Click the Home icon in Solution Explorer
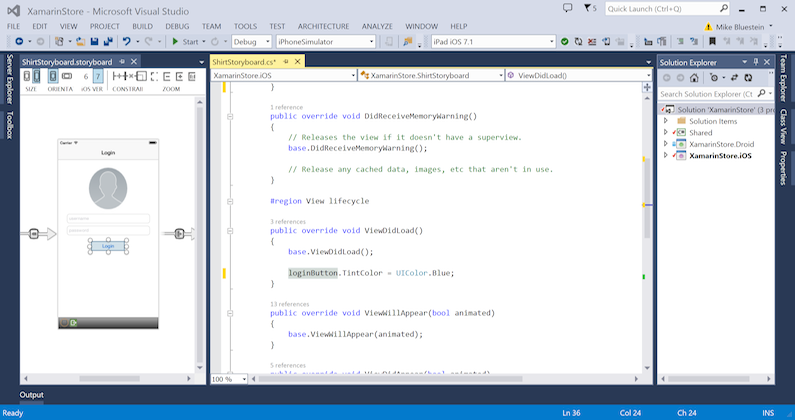This screenshot has width=795, height=420. [694, 78]
